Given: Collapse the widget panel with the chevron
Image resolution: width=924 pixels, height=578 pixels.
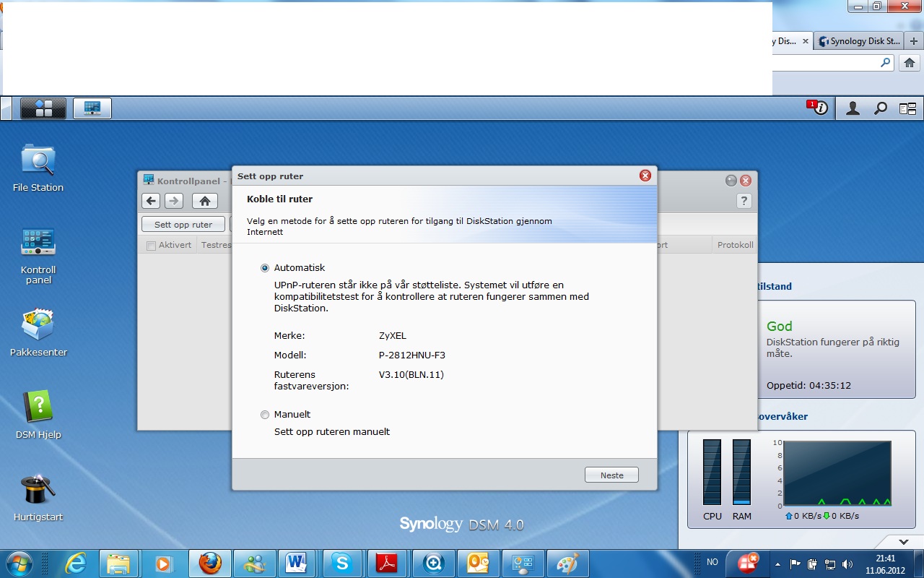Looking at the screenshot, I should coord(903,541).
